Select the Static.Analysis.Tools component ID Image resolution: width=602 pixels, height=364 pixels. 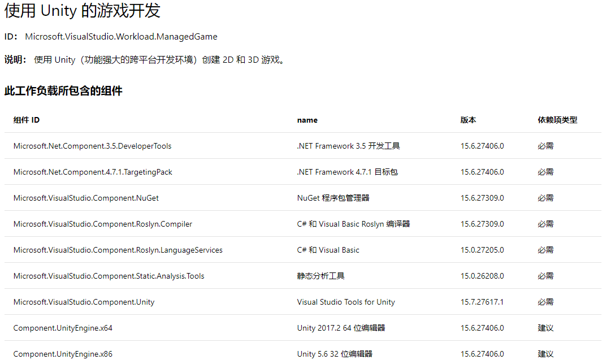coord(109,276)
